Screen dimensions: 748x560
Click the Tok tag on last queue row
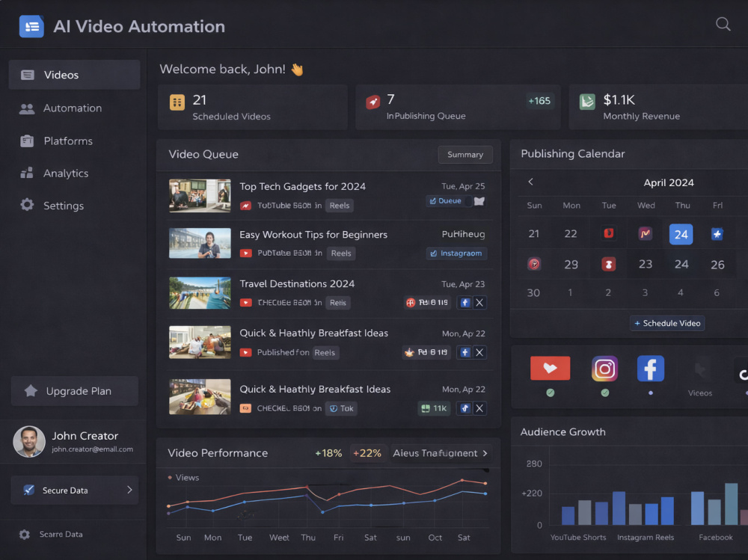click(342, 408)
